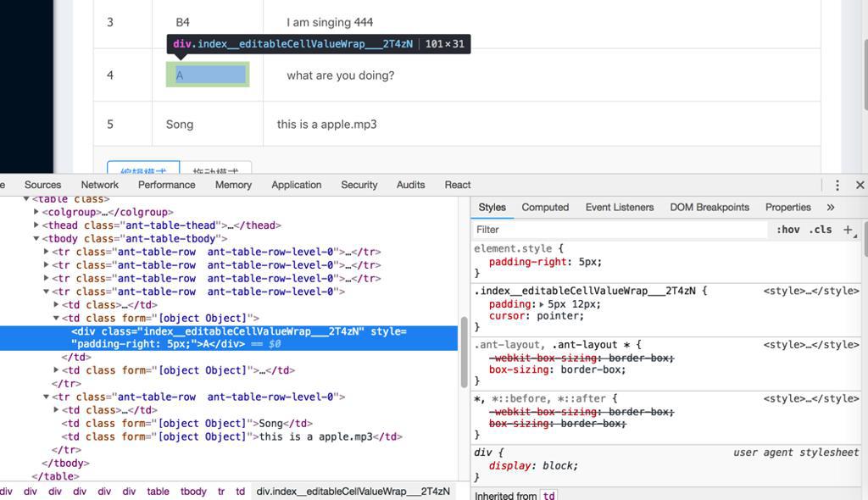Click the page vertical scrollbar thumb
This screenshot has height=500, width=868.
pyautogui.click(x=865, y=75)
